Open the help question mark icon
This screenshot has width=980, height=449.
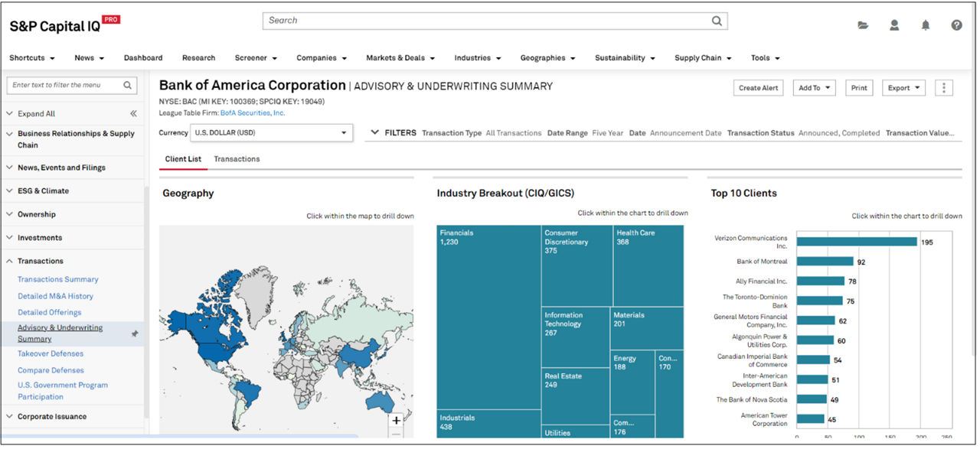[957, 25]
